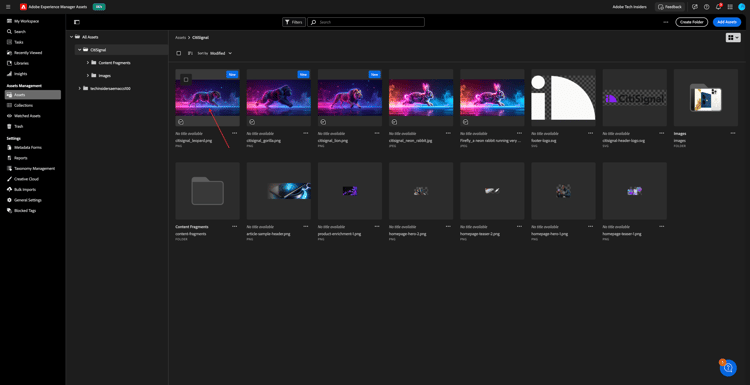Open more actions for citisignal_leopard.png
The image size is (750, 385).
tap(234, 133)
